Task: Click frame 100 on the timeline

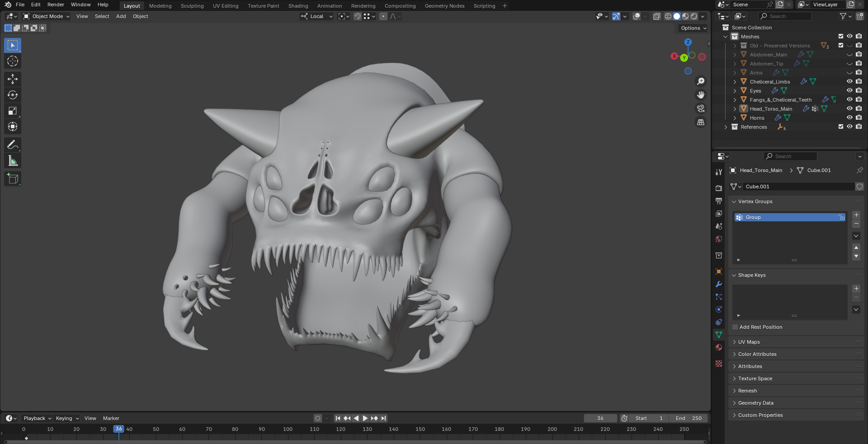Action: [288, 430]
